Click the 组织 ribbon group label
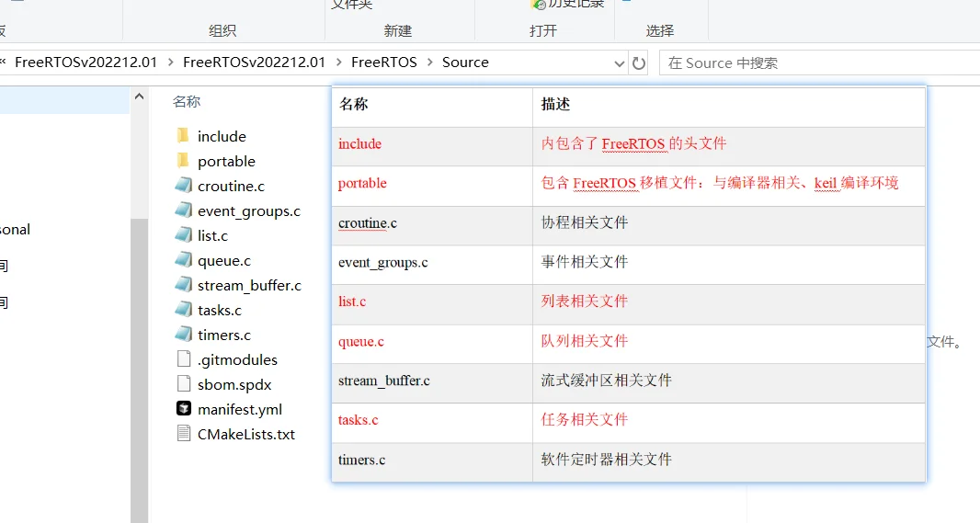The width and height of the screenshot is (980, 523). click(222, 30)
